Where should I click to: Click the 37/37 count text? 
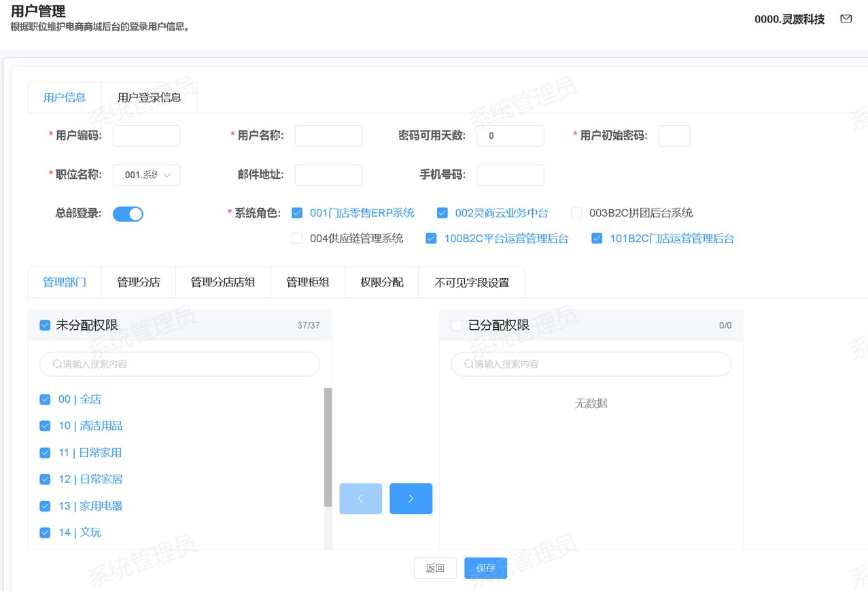pyautogui.click(x=309, y=326)
